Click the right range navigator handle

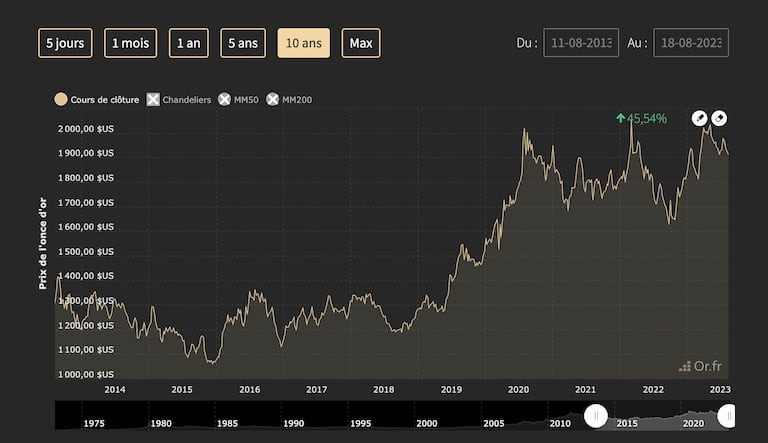pos(727,415)
